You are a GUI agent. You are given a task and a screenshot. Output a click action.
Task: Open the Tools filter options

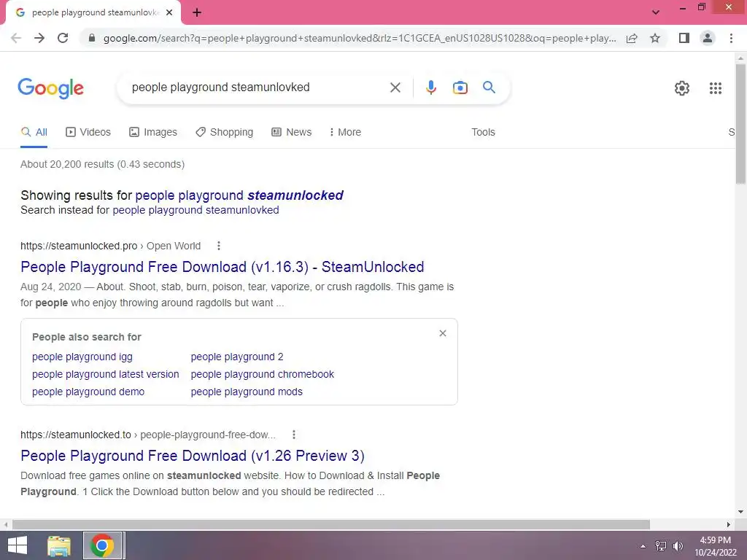(483, 133)
